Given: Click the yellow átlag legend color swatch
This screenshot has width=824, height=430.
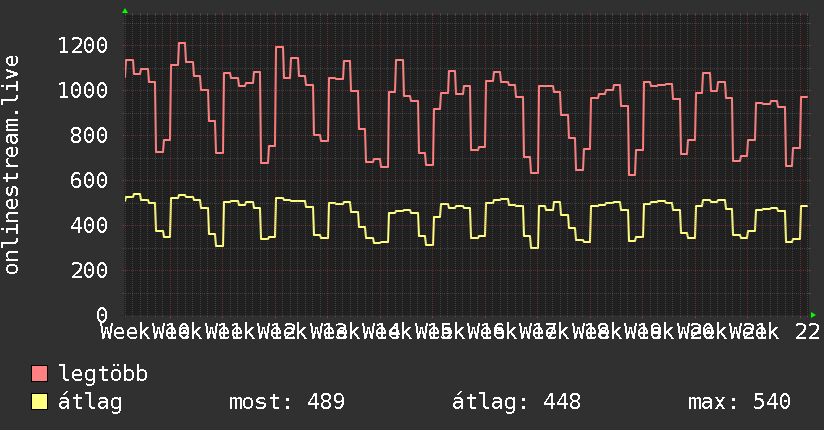Looking at the screenshot, I should 39,402.
